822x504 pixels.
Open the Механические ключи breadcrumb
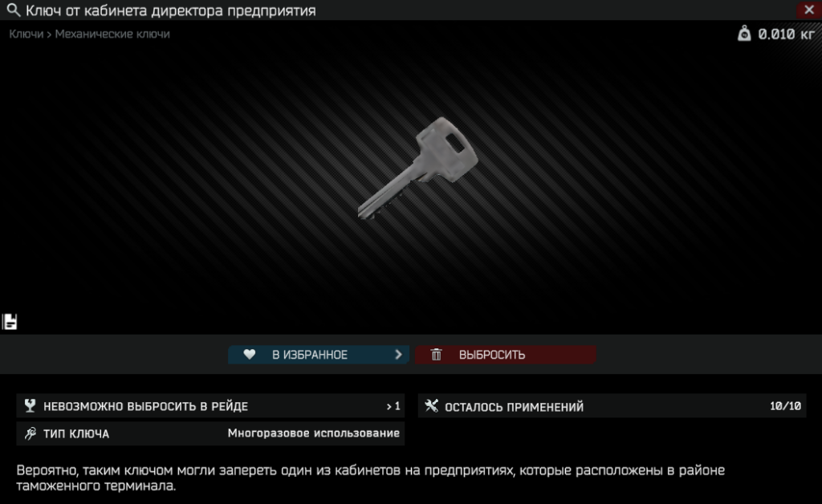(x=112, y=34)
